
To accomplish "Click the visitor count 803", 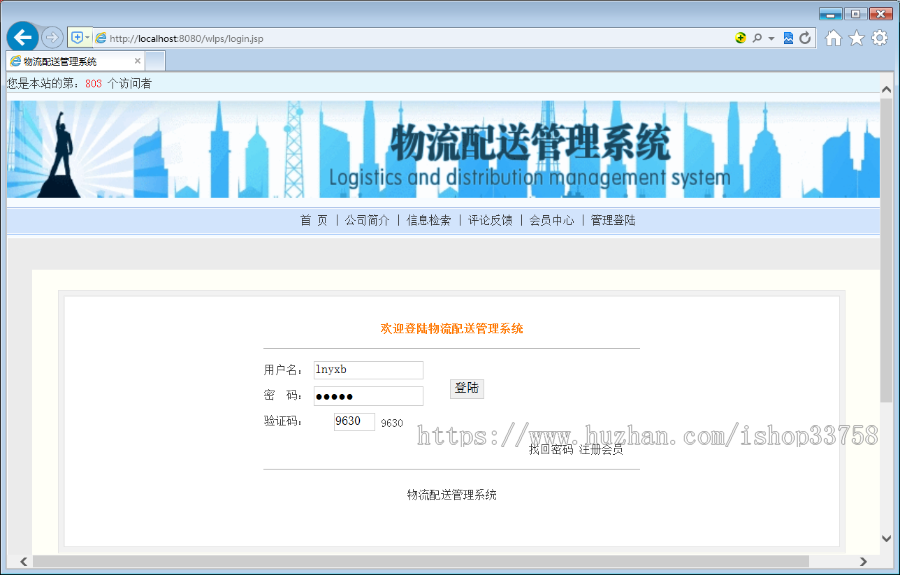I will click(x=94, y=84).
